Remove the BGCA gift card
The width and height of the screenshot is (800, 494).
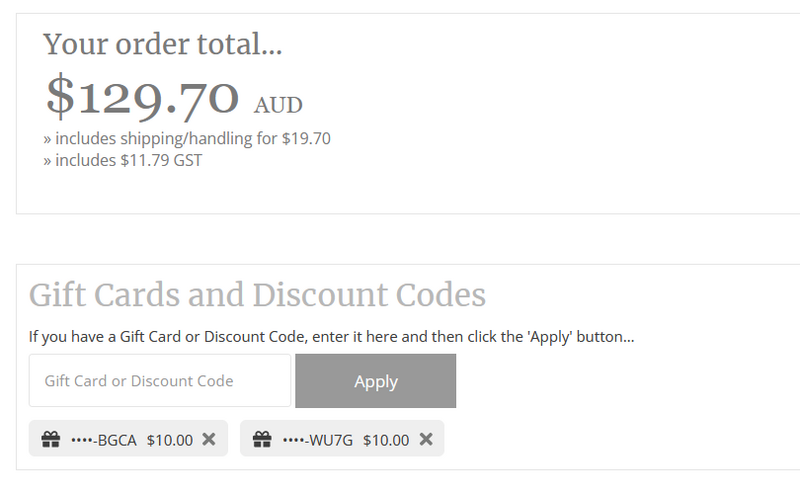[208, 439]
